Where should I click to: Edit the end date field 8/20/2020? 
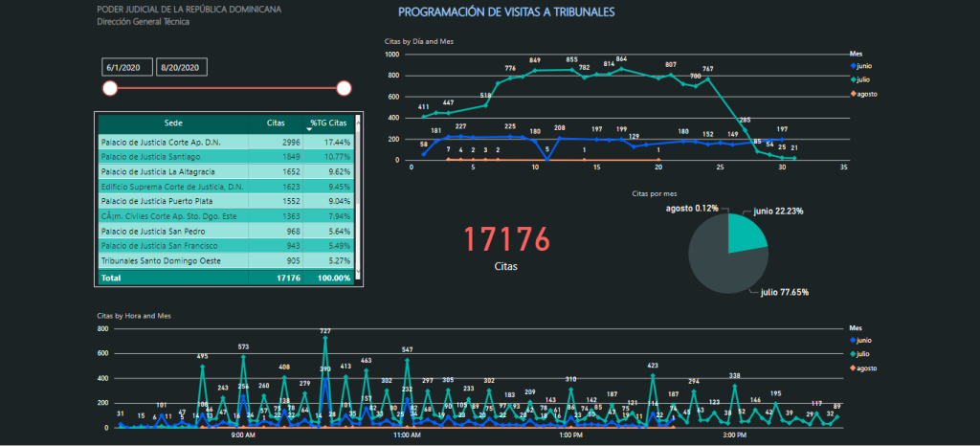[182, 67]
